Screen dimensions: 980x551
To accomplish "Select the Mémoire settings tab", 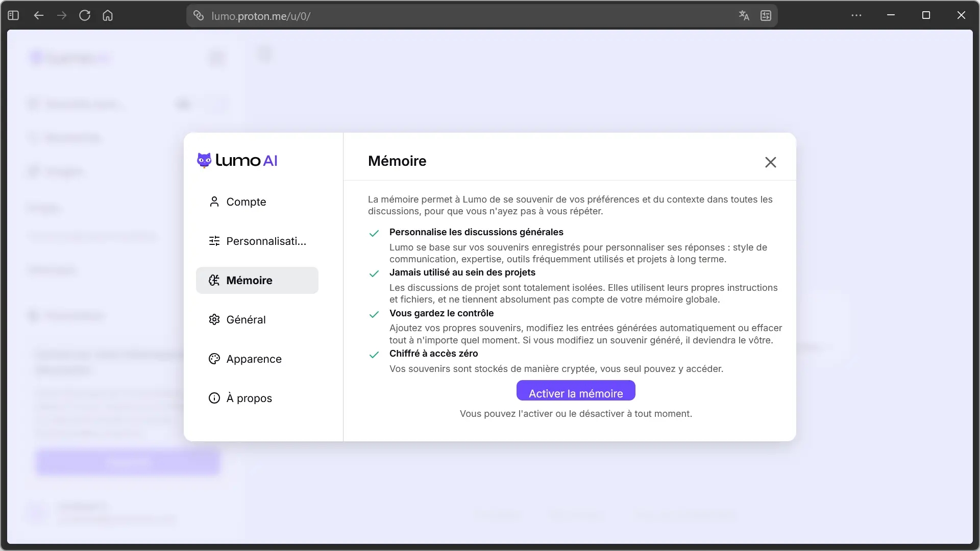I will 257,280.
